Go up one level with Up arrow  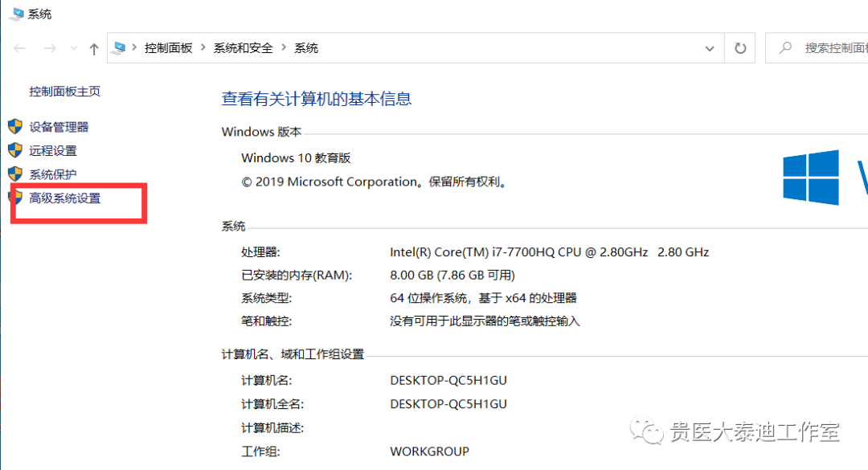click(x=93, y=49)
